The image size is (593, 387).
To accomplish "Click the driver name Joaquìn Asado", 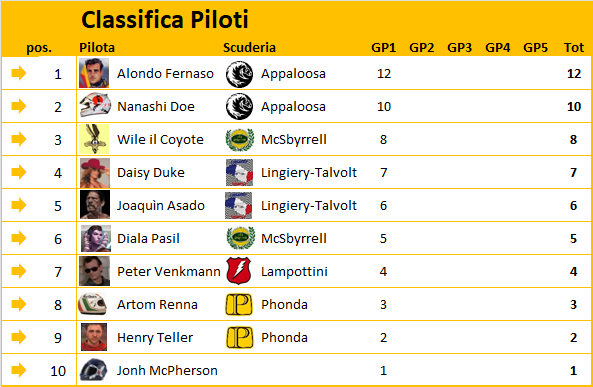I will point(161,205).
